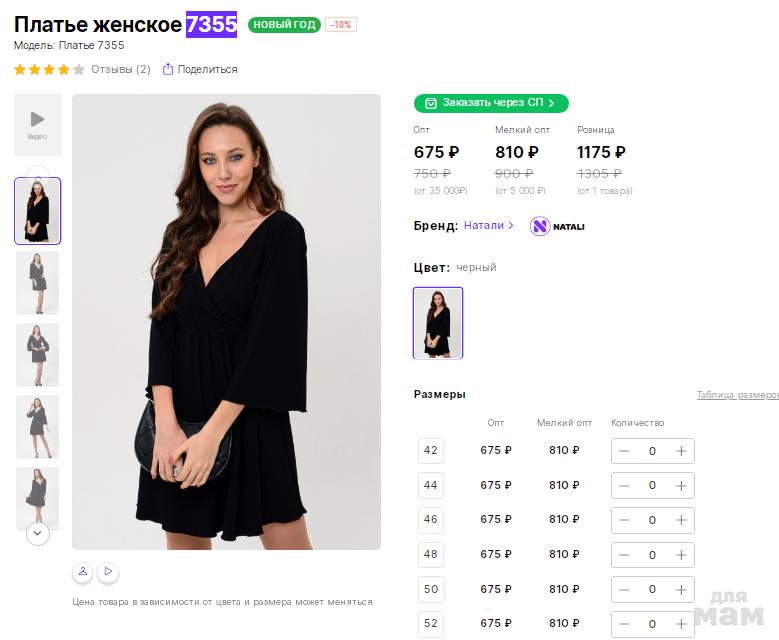Viewport: 779px width, 640px height.
Task: Click the small play icon below the photo
Action: (108, 572)
